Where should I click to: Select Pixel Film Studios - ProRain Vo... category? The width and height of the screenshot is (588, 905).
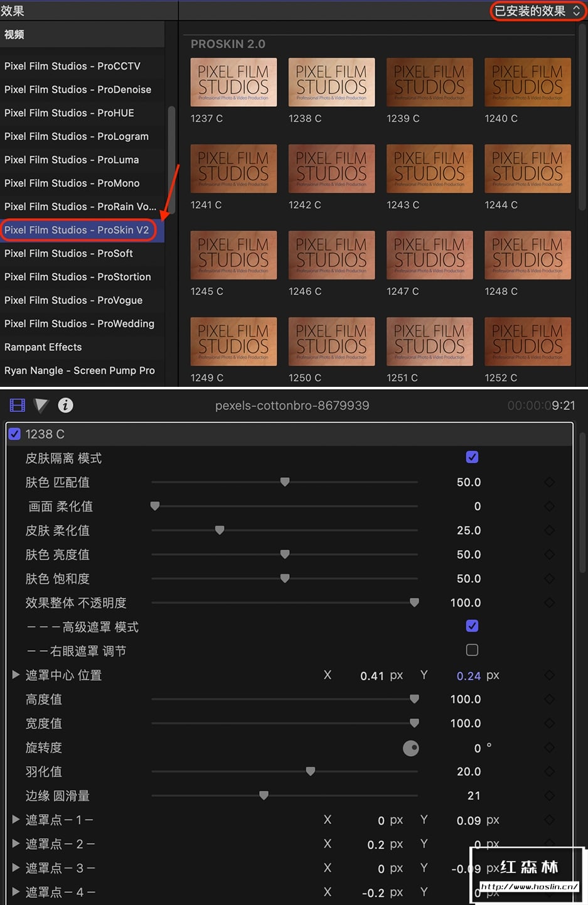coord(82,207)
